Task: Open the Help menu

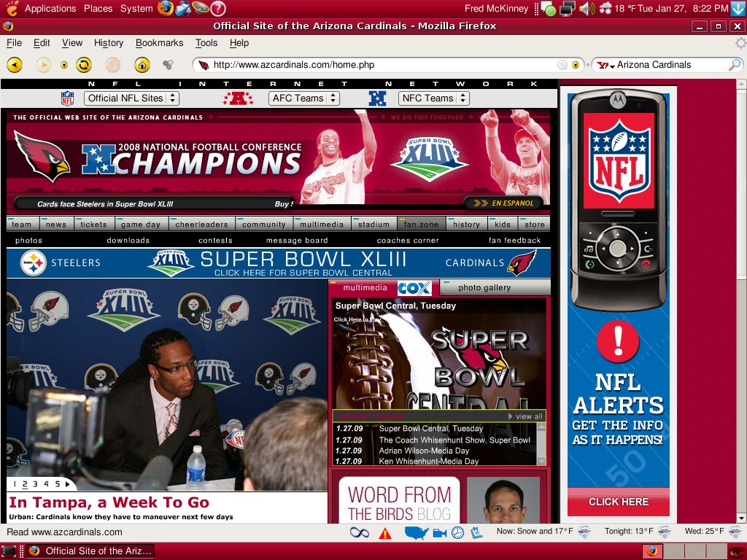Action: pos(239,43)
